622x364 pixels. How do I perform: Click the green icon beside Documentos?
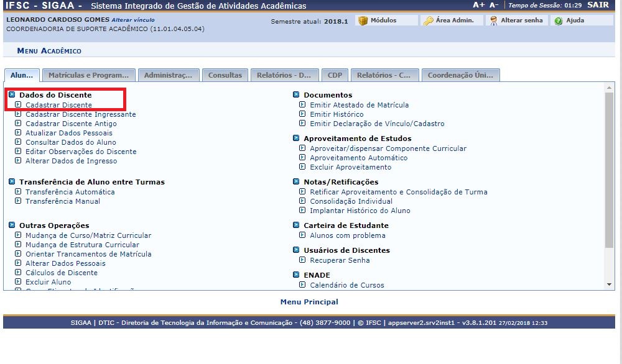pyautogui.click(x=297, y=95)
